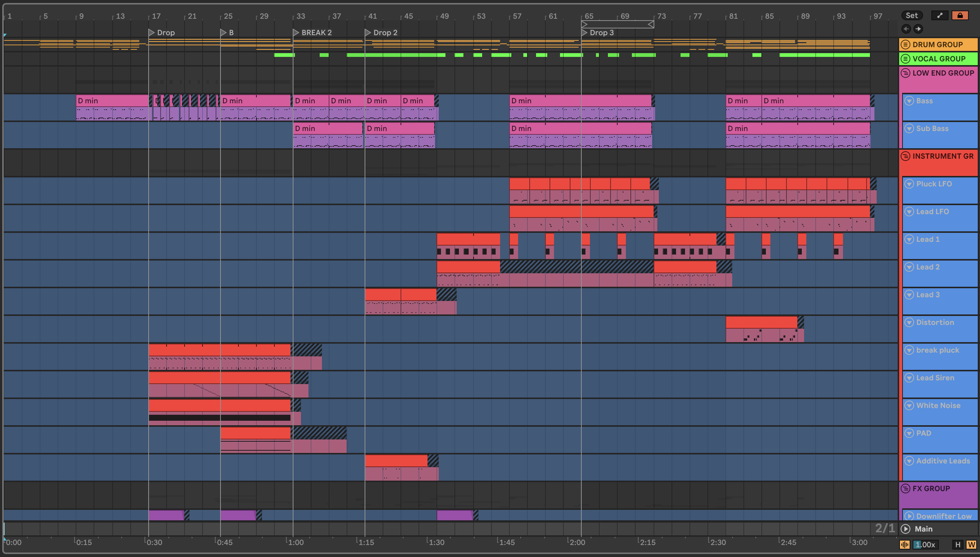Select the Main track name
The image size is (980, 557).
pyautogui.click(x=923, y=529)
